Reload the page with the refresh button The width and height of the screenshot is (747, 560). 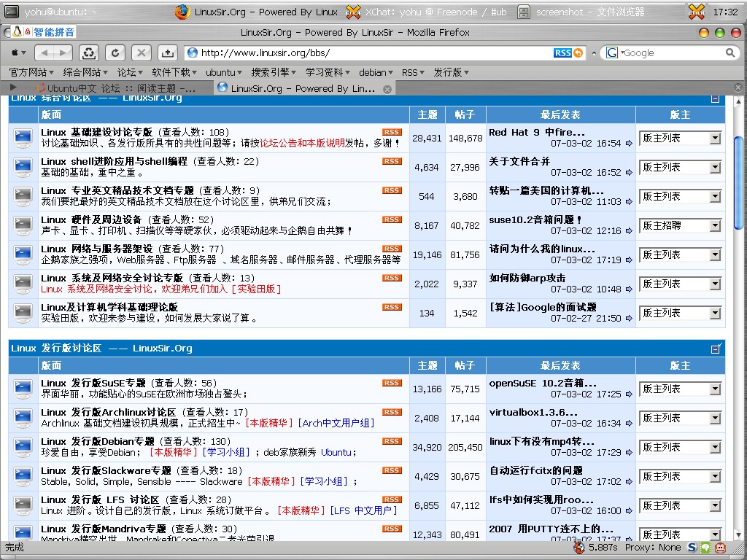pos(115,52)
